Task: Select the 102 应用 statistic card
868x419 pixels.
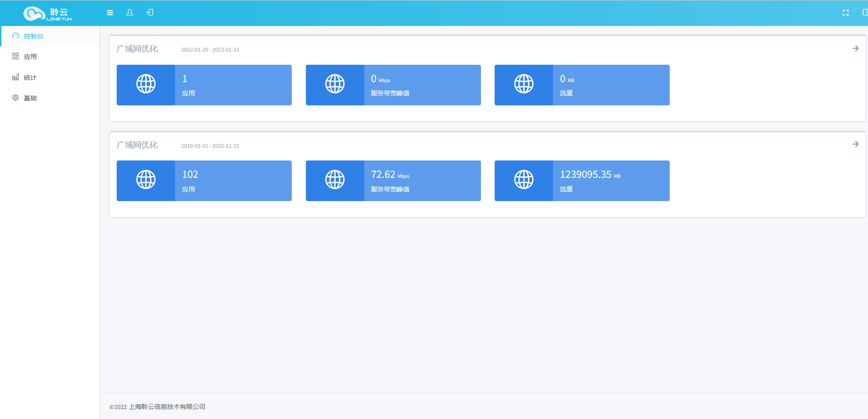Action: point(233,181)
